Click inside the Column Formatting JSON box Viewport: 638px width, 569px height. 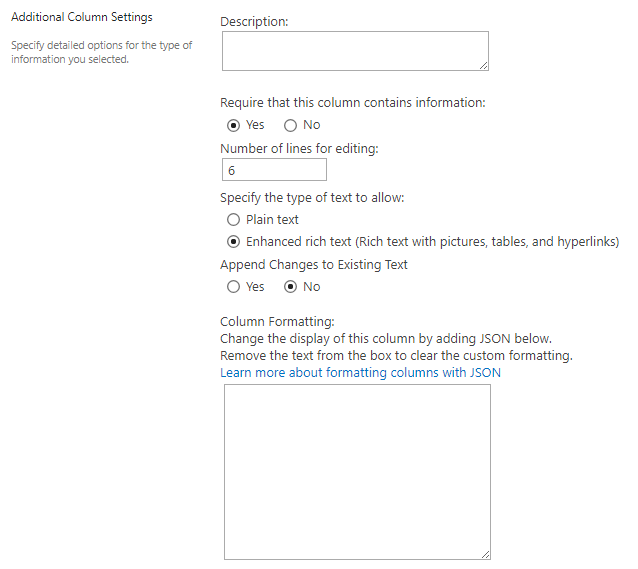click(357, 472)
